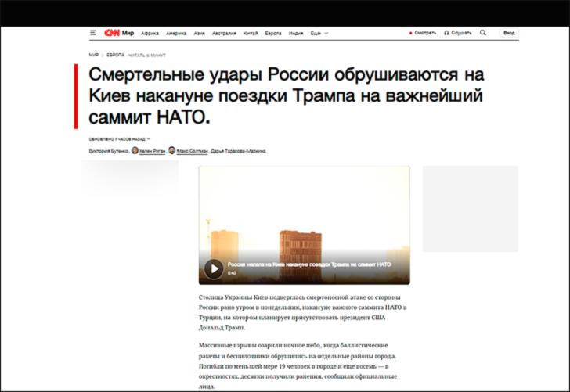Click the ЕВРОПА breadcrumb link

coord(116,56)
